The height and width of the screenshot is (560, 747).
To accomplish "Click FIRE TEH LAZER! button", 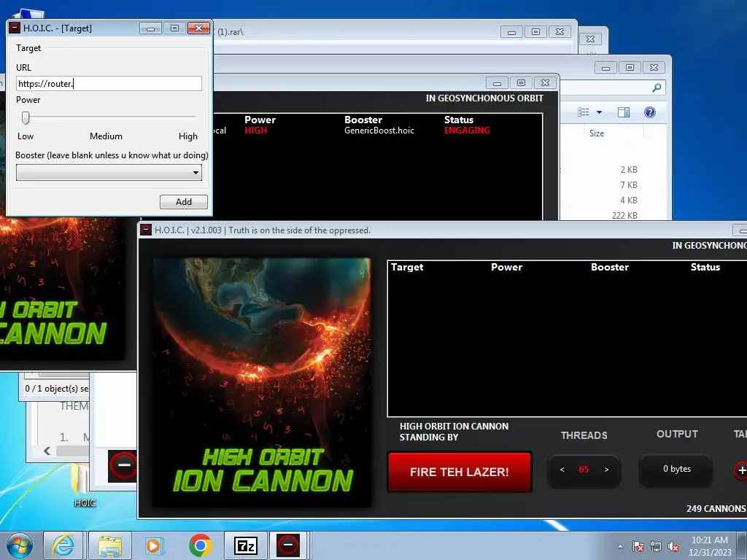I will tap(460, 472).
